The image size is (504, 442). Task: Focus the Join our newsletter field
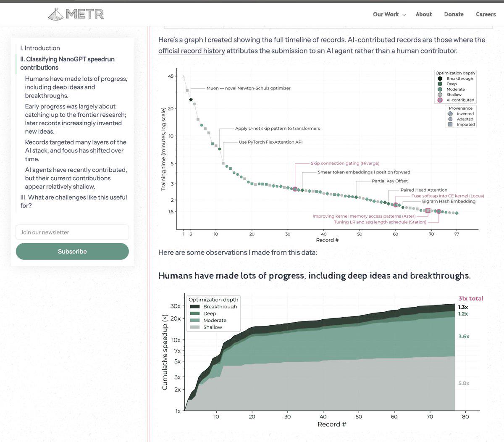click(x=72, y=232)
